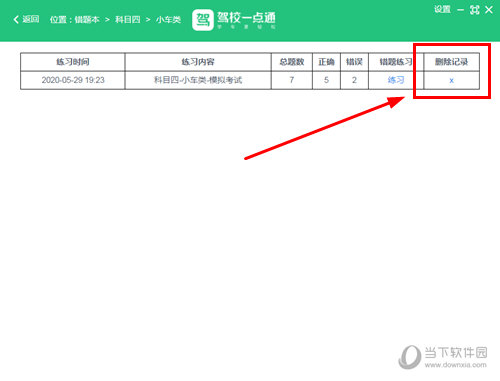
Task: Click correct count value 5
Action: (x=326, y=80)
